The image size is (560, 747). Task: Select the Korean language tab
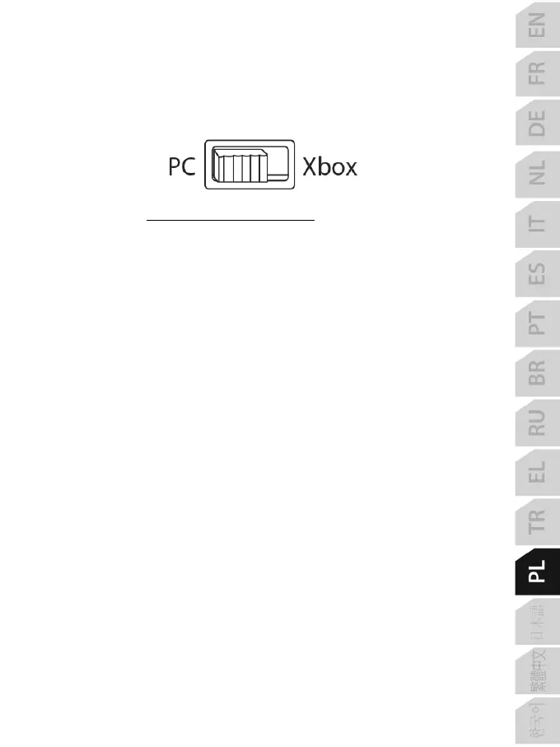click(x=537, y=721)
